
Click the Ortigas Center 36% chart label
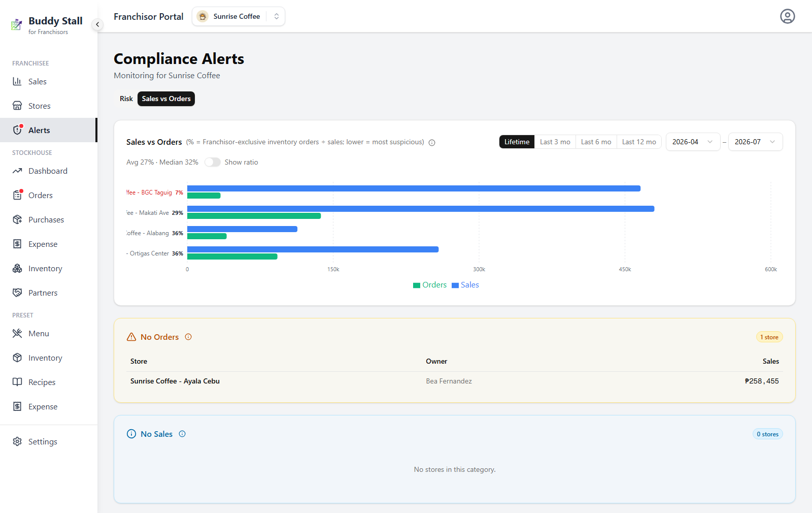(155, 253)
